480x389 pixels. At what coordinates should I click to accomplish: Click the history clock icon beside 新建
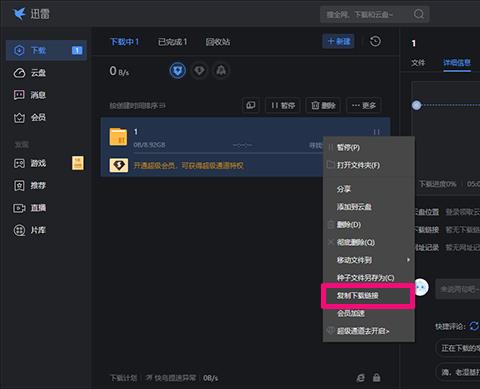[375, 41]
